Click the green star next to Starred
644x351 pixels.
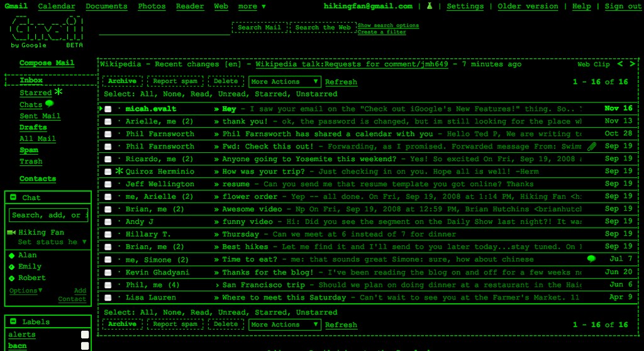(58, 92)
